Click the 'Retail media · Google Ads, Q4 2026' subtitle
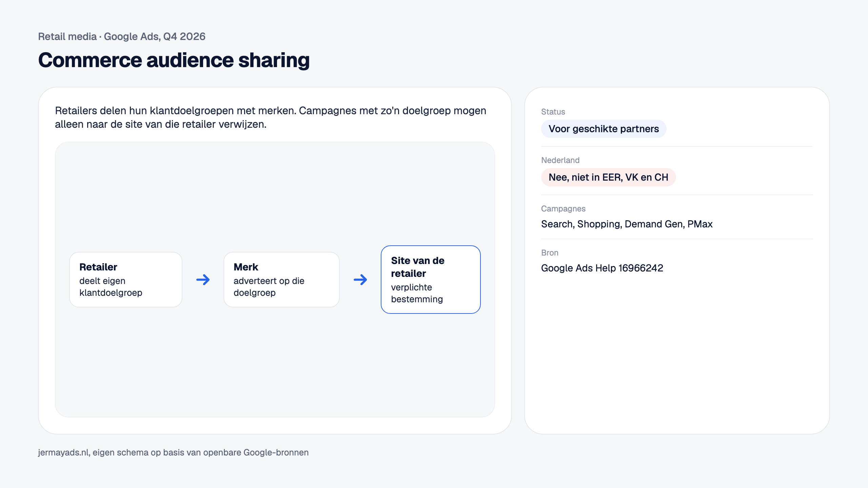Screen dimensions: 868x488 122,37
